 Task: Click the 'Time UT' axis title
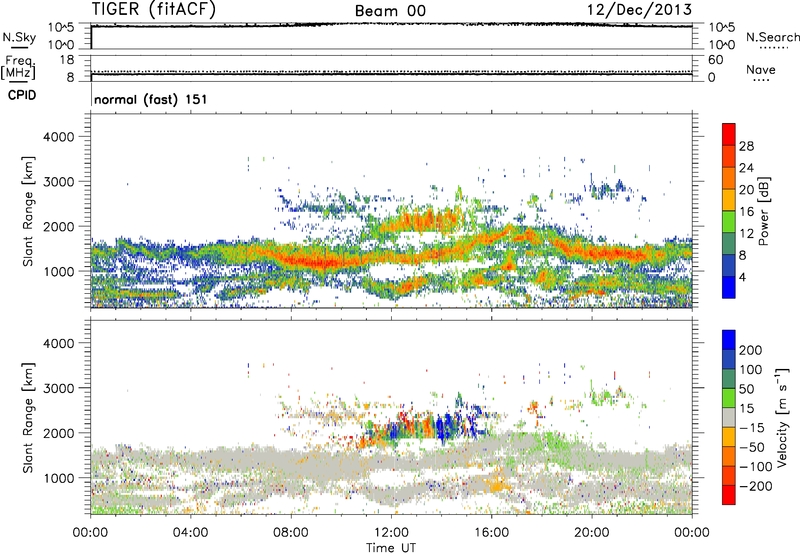pos(391,547)
